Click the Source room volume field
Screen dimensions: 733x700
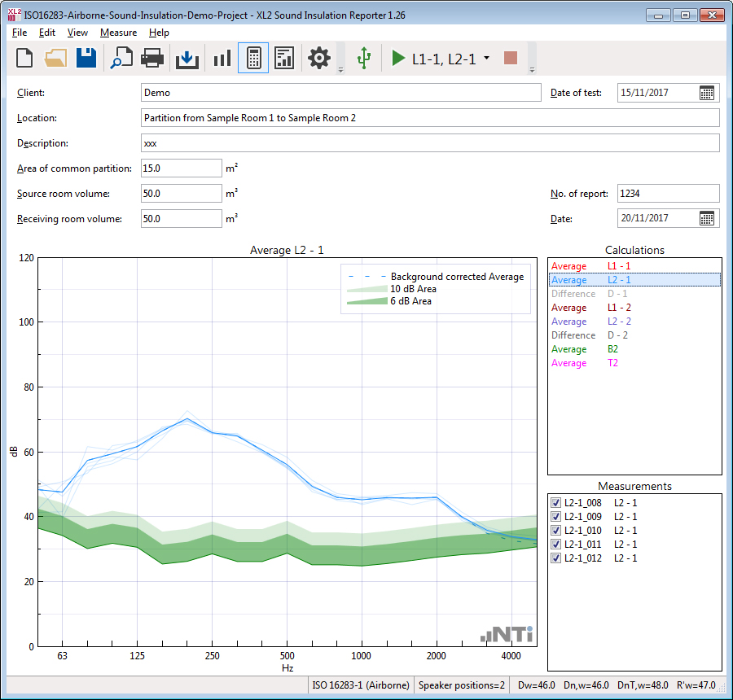181,194
